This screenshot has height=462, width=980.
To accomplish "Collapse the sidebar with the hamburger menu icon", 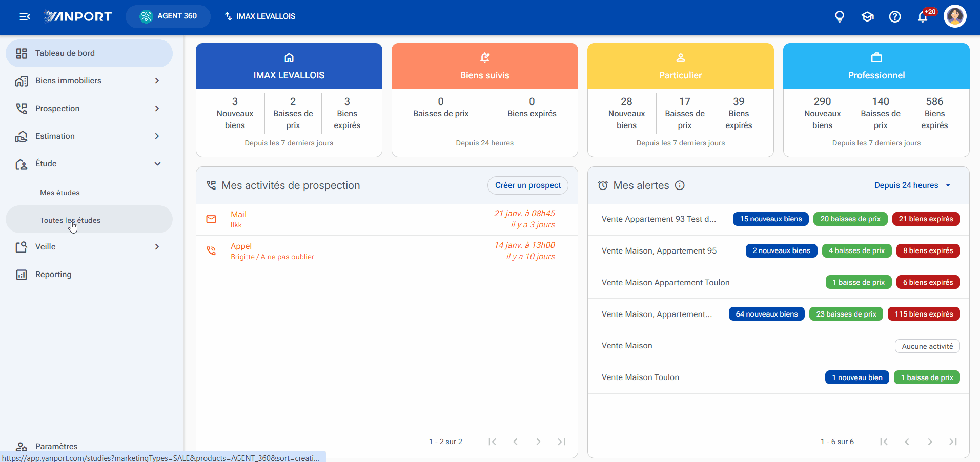I will pyautogui.click(x=25, y=16).
